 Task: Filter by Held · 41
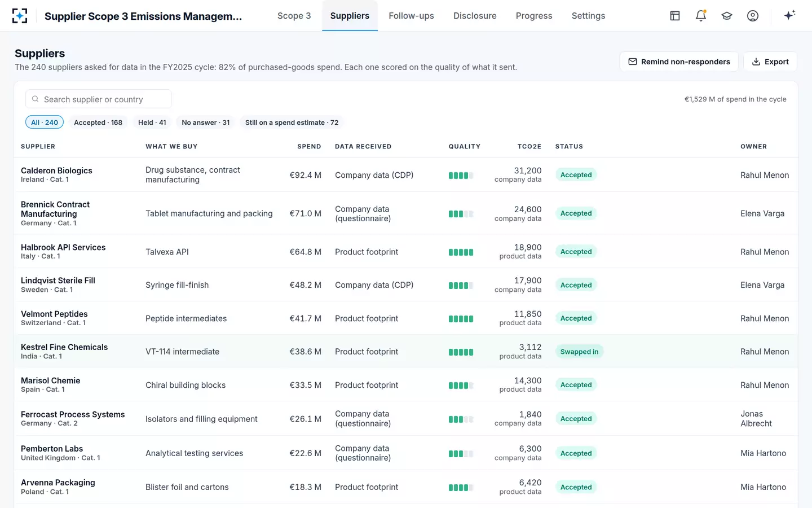tap(152, 122)
